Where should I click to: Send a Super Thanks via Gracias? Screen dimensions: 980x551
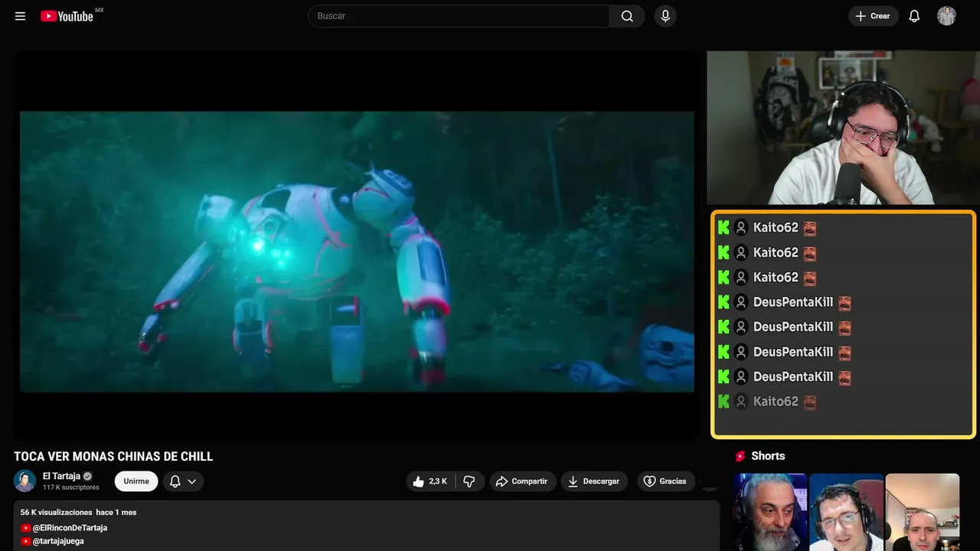point(665,481)
